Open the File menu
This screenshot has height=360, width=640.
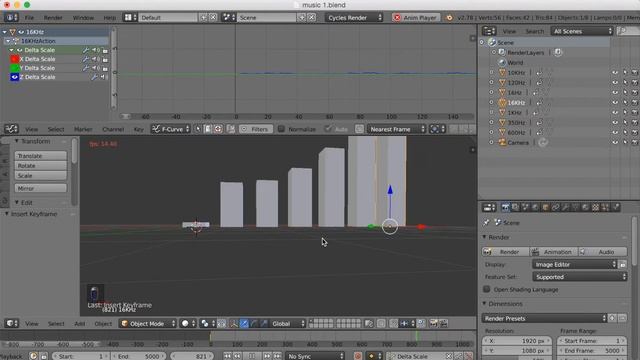[x=29, y=18]
